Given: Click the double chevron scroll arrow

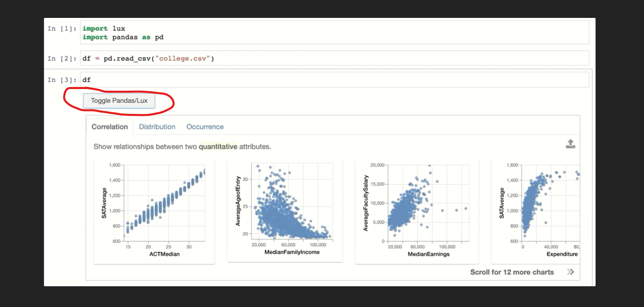Looking at the screenshot, I should click(571, 272).
